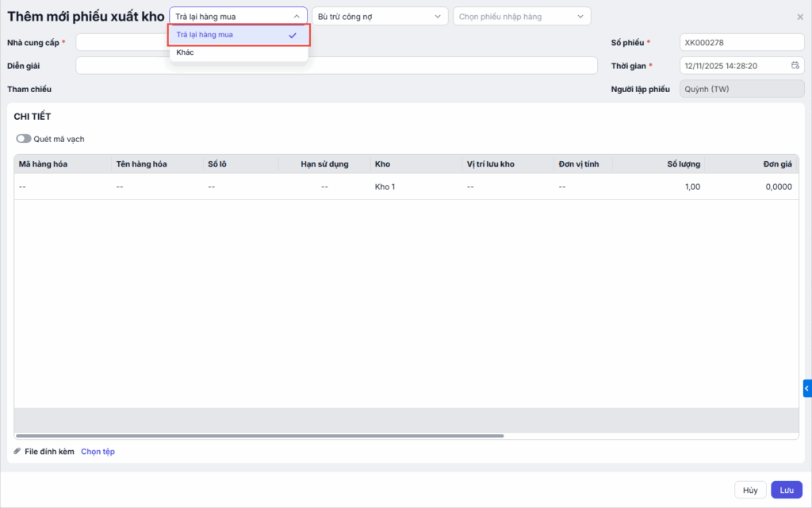Toggle the Quét mã vạch switch
This screenshot has height=508, width=812.
[x=23, y=139]
